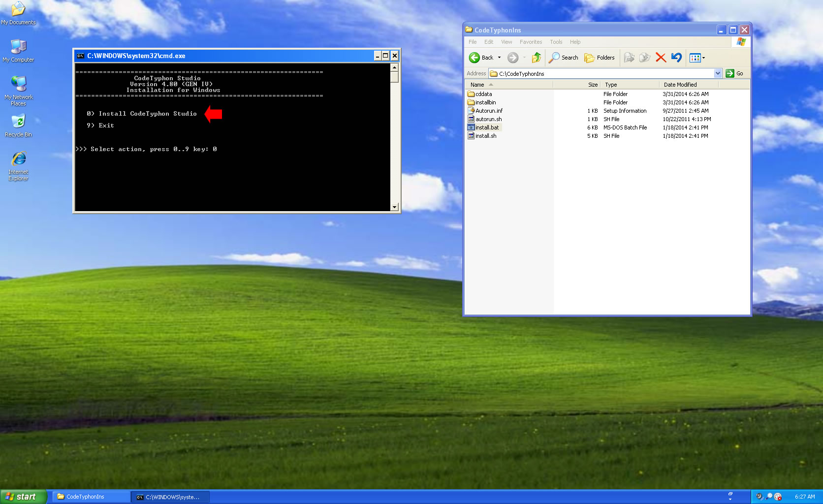Select the install.sh file
The width and height of the screenshot is (823, 504).
click(x=482, y=136)
